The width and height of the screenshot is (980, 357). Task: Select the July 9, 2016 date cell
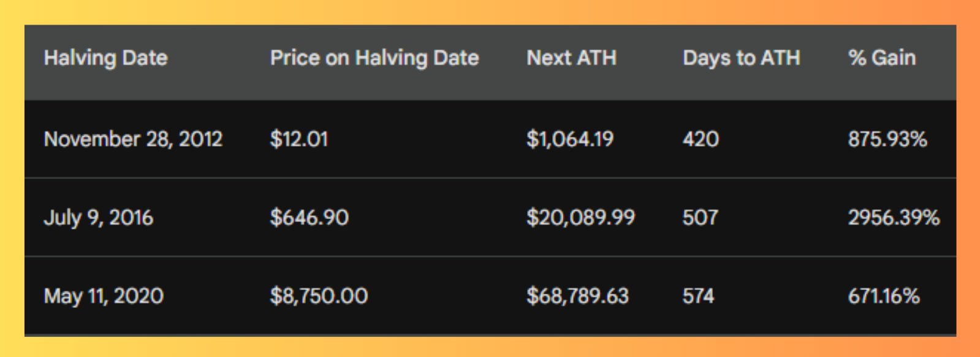coord(98,218)
